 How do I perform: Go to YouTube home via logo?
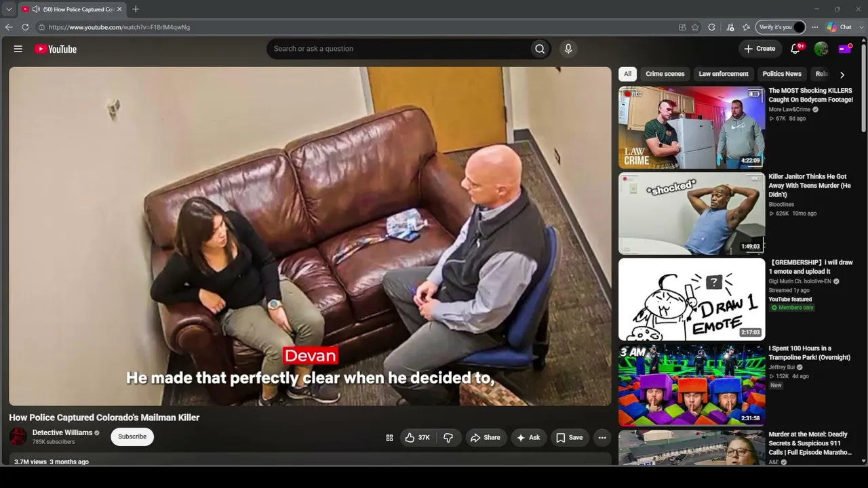tap(56, 49)
